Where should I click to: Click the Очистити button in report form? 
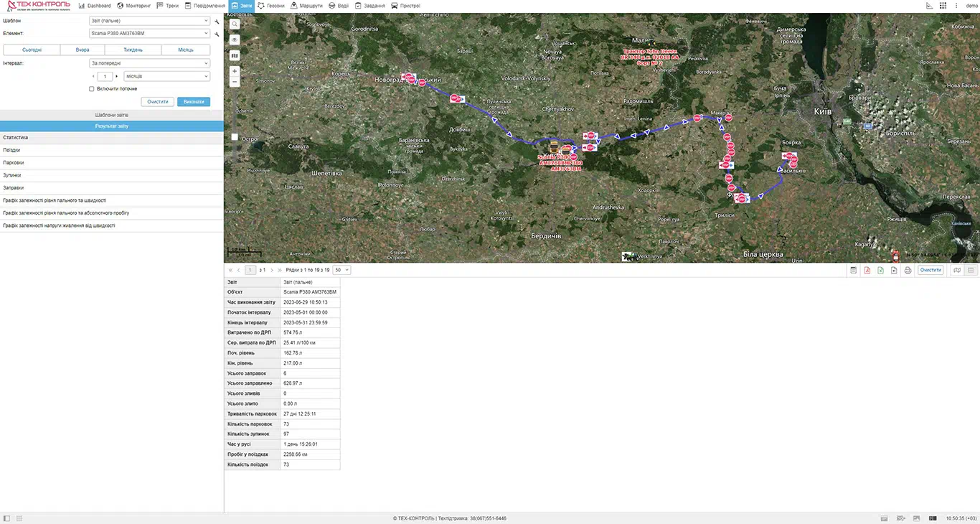coord(158,102)
